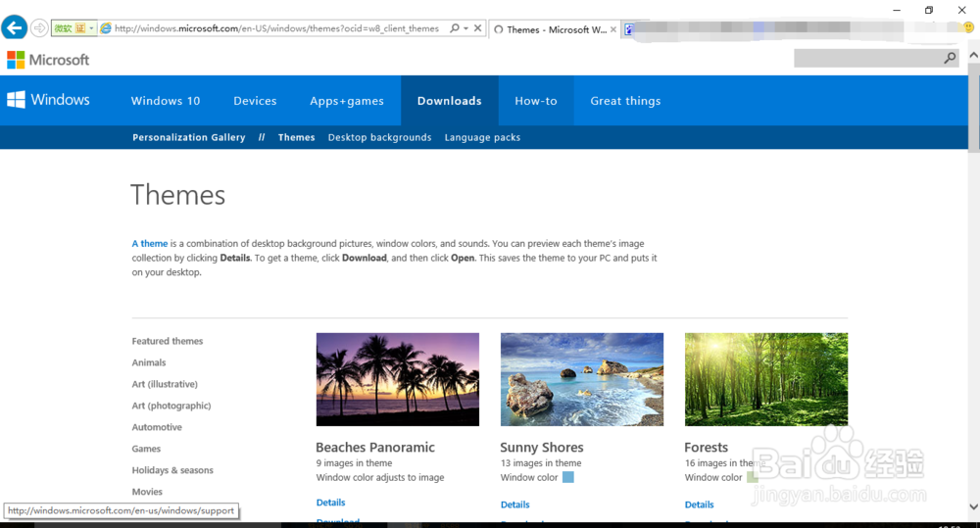Click the Microsoft site search input field

click(x=868, y=58)
